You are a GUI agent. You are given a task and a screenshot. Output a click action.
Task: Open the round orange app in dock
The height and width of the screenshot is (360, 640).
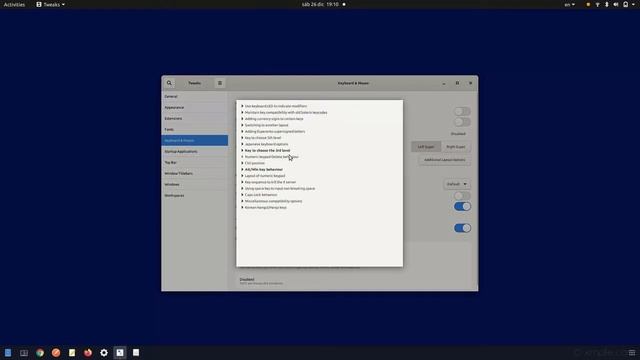56,353
